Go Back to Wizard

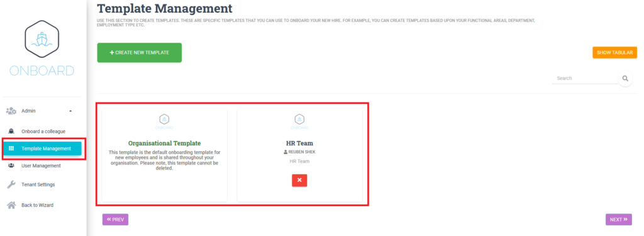(x=37, y=205)
